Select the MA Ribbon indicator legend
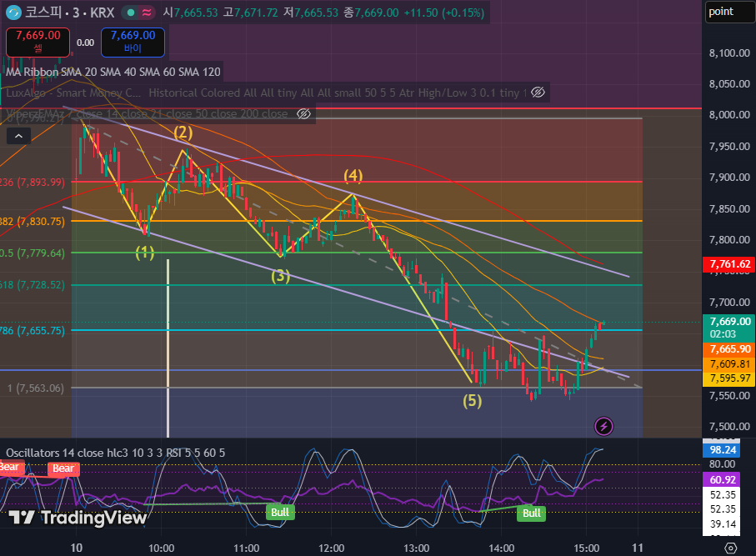The height and width of the screenshot is (556, 756). [x=113, y=72]
